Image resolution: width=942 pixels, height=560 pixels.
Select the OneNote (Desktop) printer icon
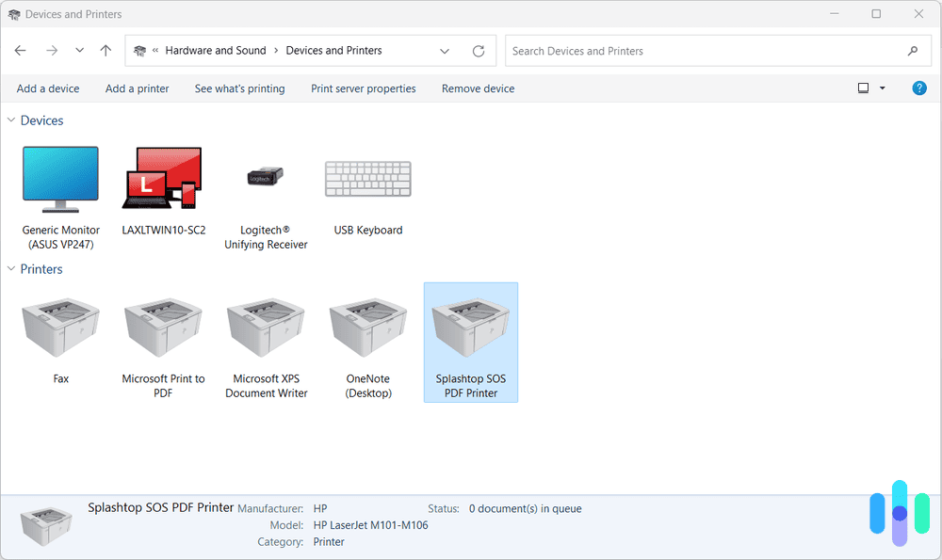[367, 325]
